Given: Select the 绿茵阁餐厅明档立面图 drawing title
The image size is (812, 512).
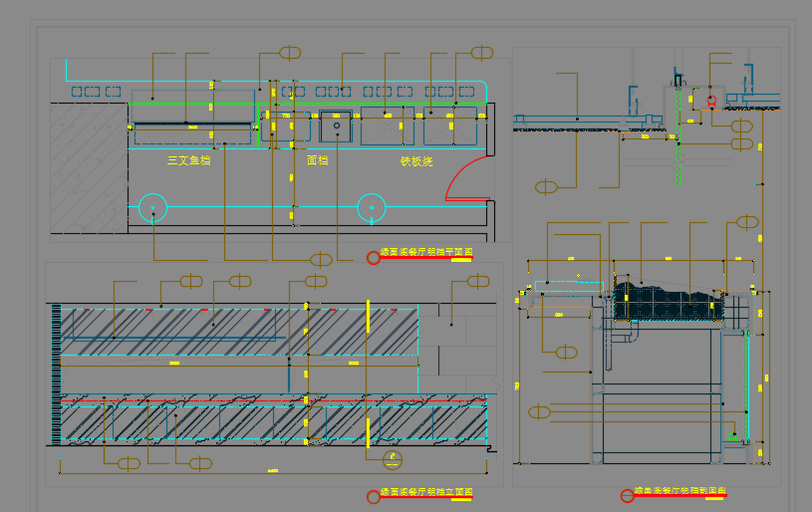Looking at the screenshot, I should pos(426,492).
